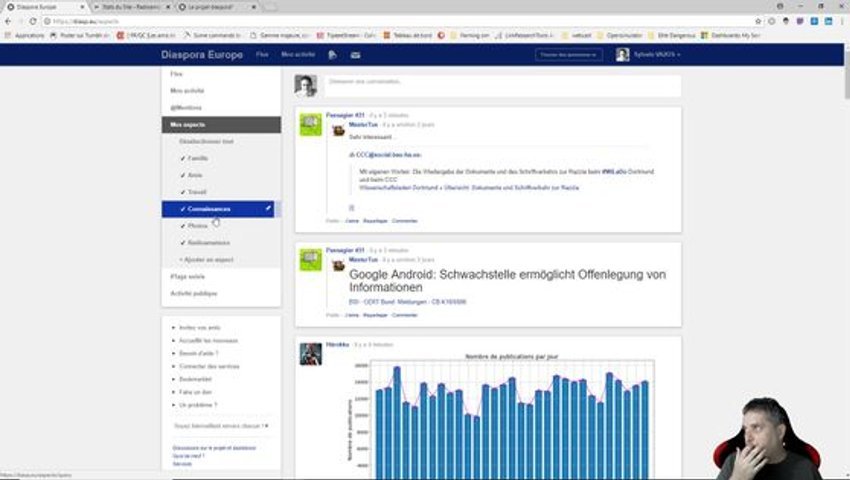Viewport: 850px width, 480px height.
Task: Toggle the Photos aspect checkmark
Action: (183, 226)
